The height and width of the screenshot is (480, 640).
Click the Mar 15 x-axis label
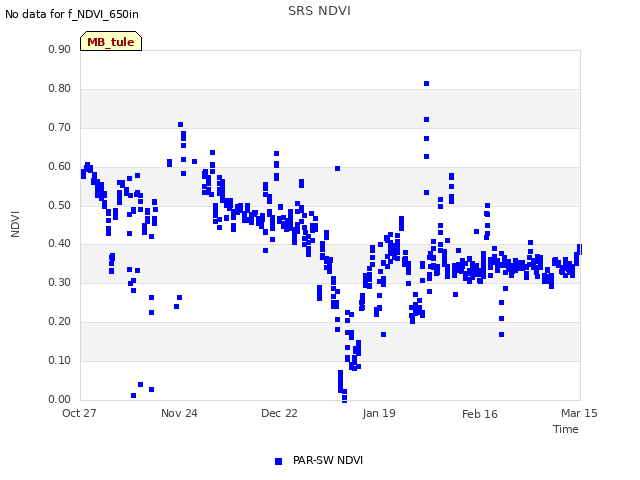pyautogui.click(x=579, y=413)
